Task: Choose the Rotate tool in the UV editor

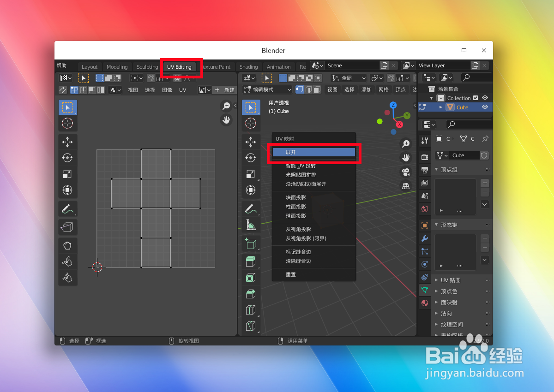Action: click(67, 158)
